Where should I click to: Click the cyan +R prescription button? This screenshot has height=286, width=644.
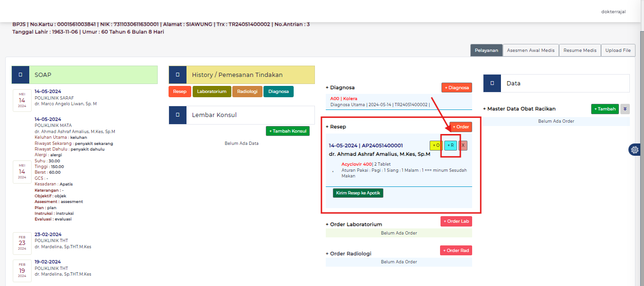point(450,145)
